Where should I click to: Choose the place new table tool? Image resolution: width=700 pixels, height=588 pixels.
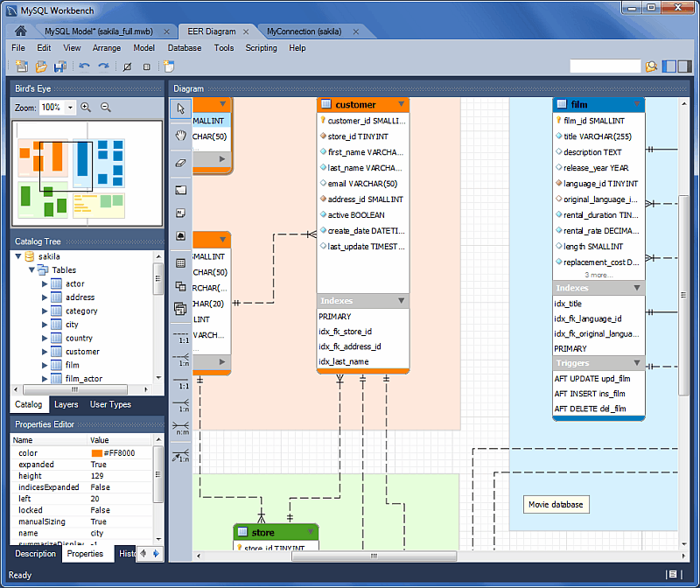click(x=180, y=262)
